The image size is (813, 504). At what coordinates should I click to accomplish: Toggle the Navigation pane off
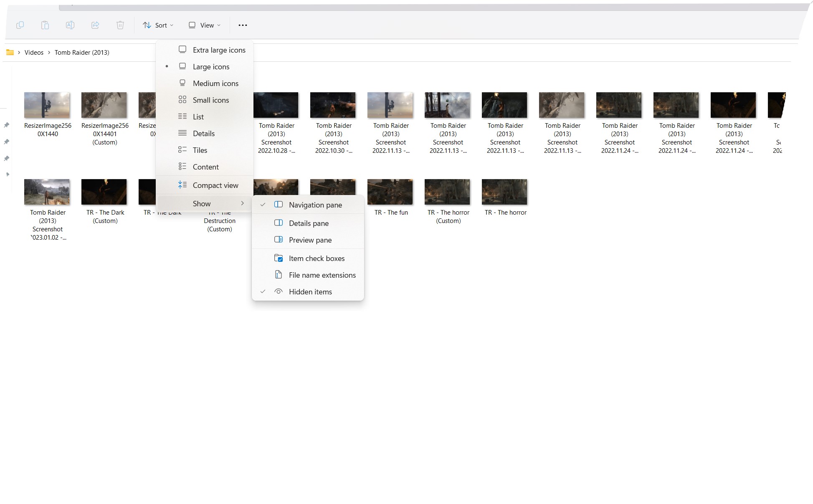click(x=308, y=205)
